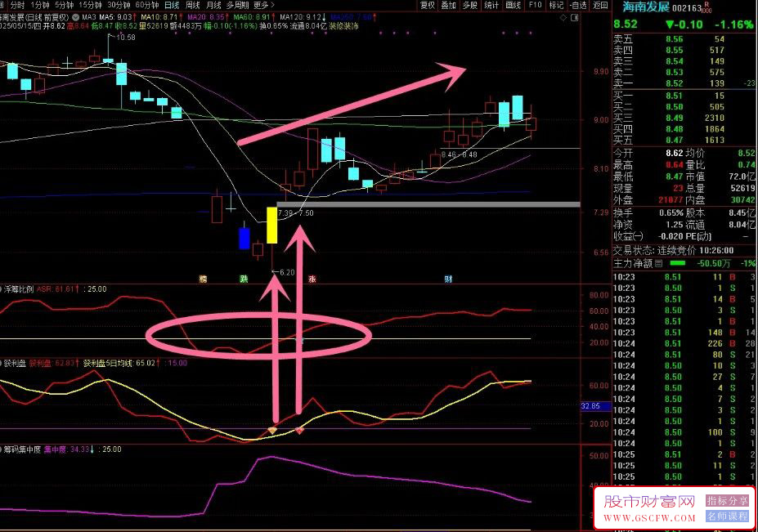Click the 内盘 value 30742

point(743,199)
